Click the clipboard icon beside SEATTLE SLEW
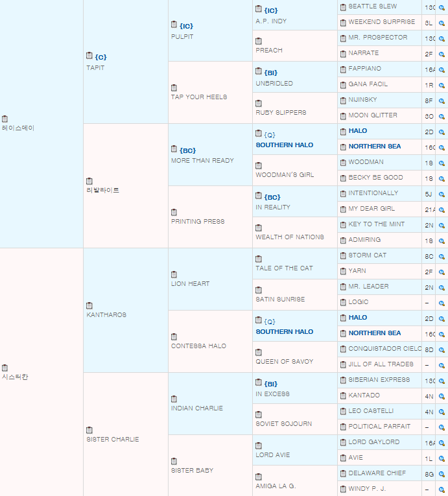 343,7
